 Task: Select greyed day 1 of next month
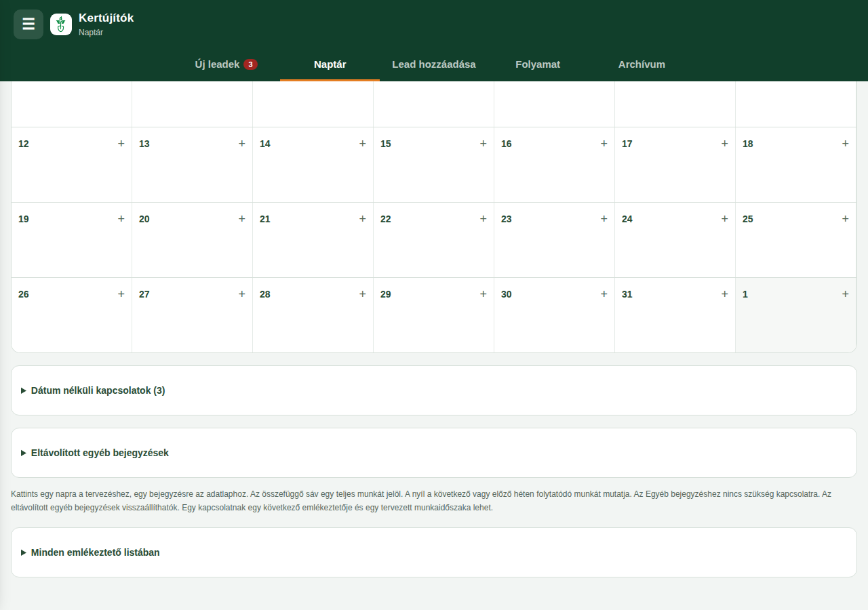[x=745, y=294]
